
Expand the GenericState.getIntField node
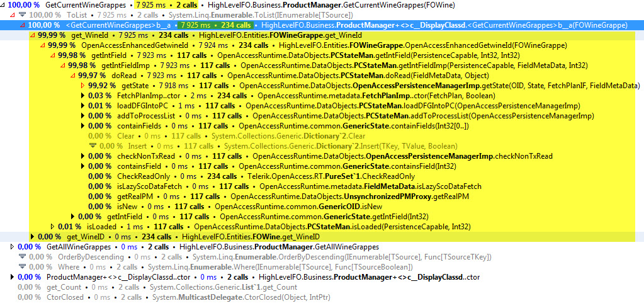(x=72, y=217)
